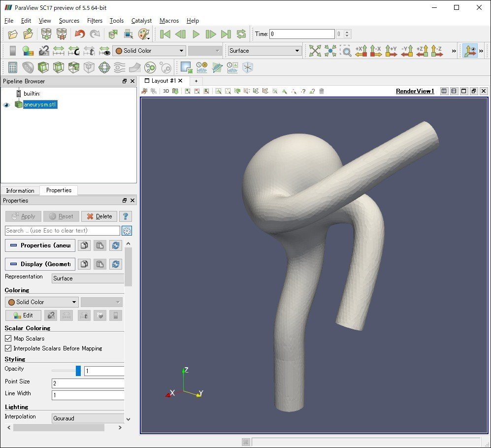Click the Undo arrow icon

(x=80, y=34)
